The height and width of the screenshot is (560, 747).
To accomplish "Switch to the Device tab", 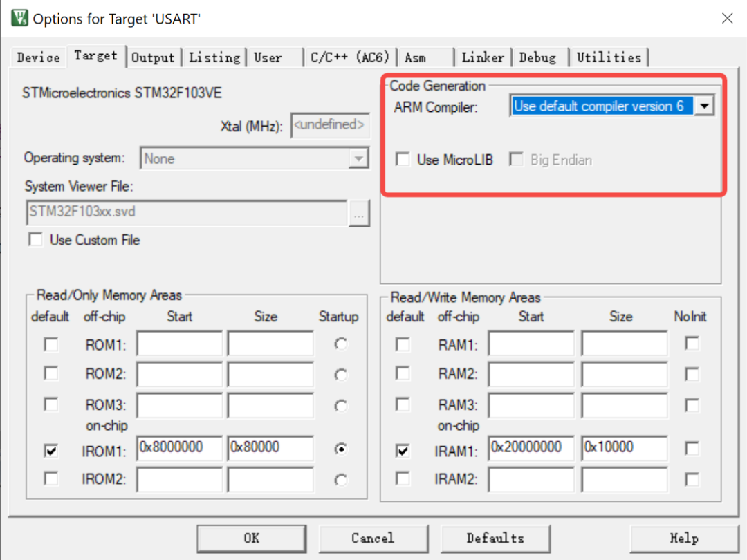I will point(39,57).
